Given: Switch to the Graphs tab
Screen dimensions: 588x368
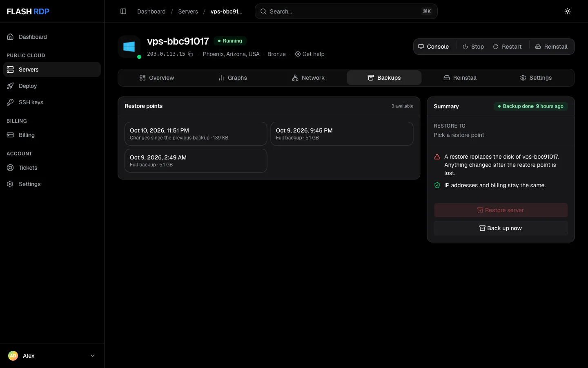Looking at the screenshot, I should [x=233, y=78].
